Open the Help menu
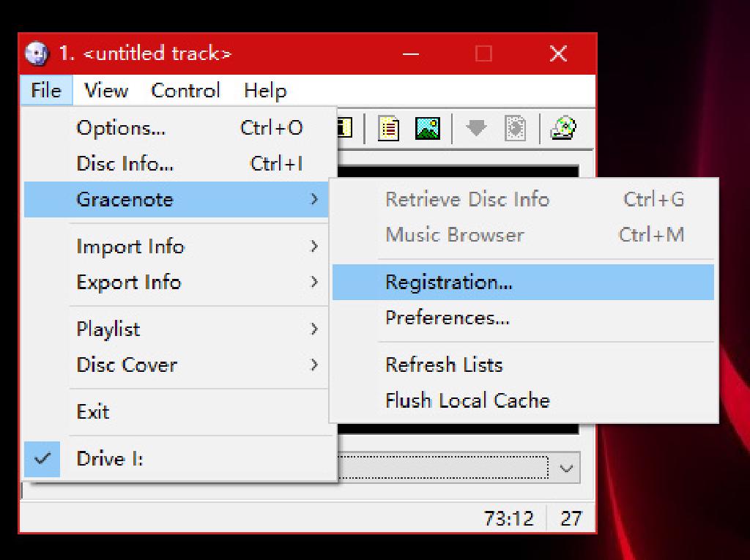750x560 pixels. (x=265, y=90)
